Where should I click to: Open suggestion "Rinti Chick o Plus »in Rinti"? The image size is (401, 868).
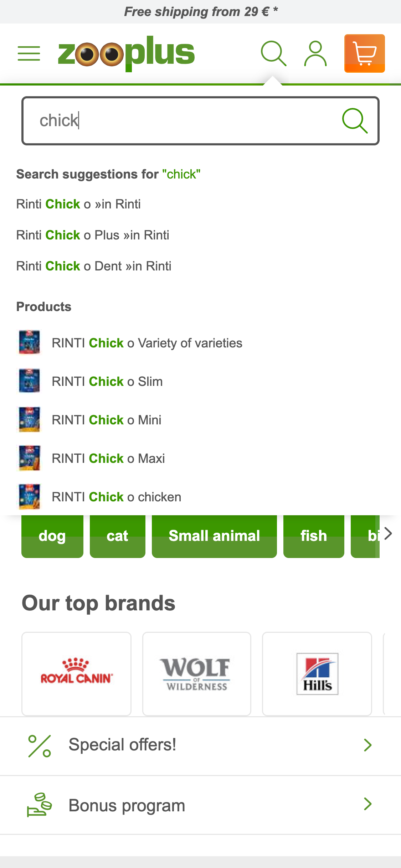click(93, 235)
